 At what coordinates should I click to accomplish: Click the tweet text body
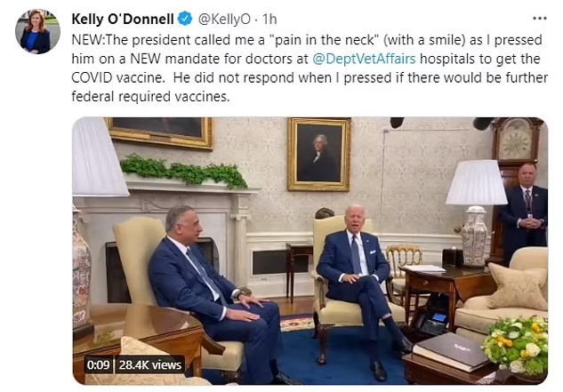tap(310, 68)
